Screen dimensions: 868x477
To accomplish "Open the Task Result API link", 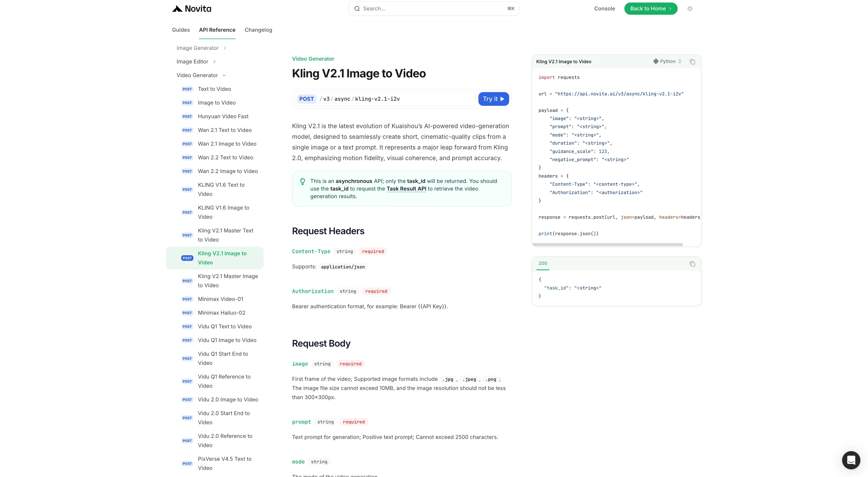I will (406, 189).
